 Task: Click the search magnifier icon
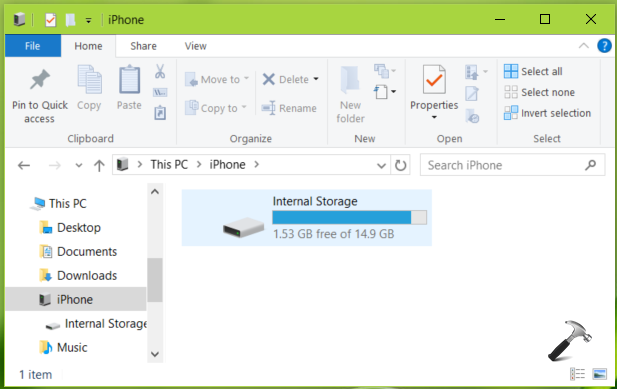pyautogui.click(x=590, y=165)
